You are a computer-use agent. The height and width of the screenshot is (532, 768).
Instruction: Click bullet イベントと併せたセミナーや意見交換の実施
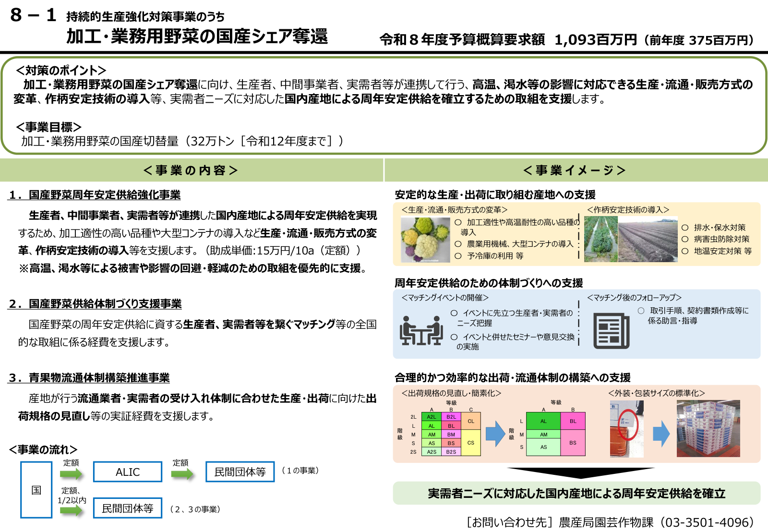click(x=513, y=342)
